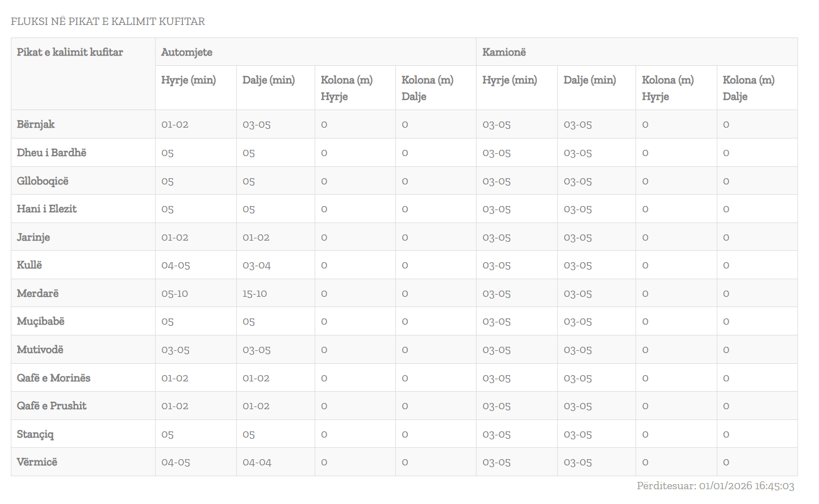Select the Vërmicë row label

pos(37,462)
